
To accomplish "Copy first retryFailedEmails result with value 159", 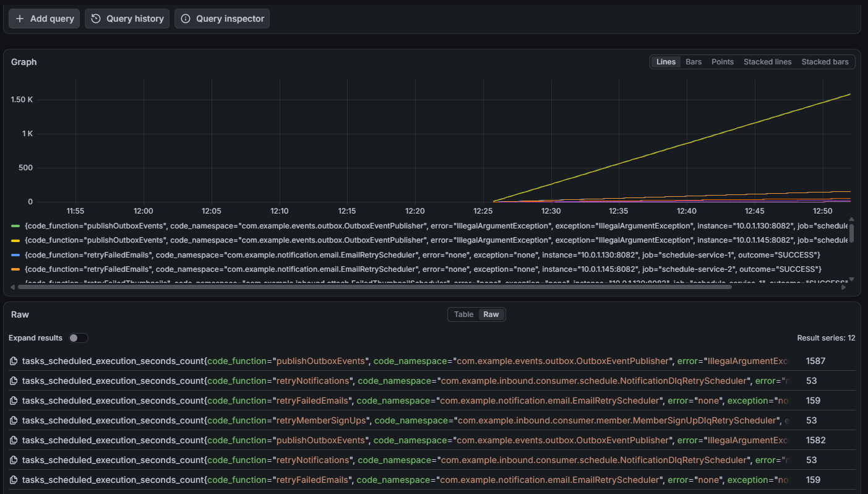I will coord(14,401).
